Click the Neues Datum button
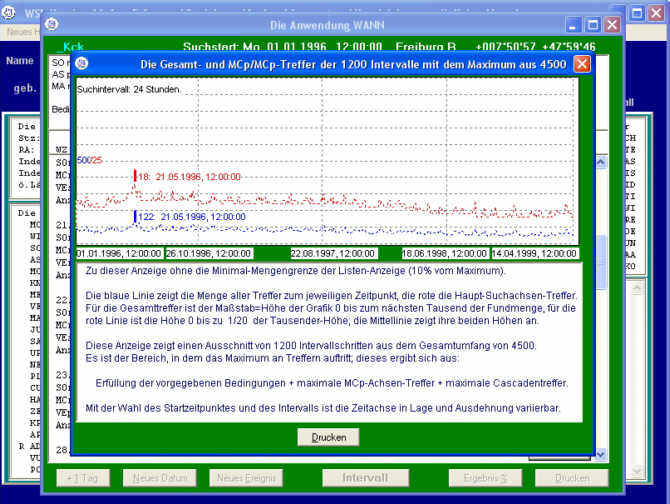Screen dimensions: 670x504 pyautogui.click(x=160, y=478)
